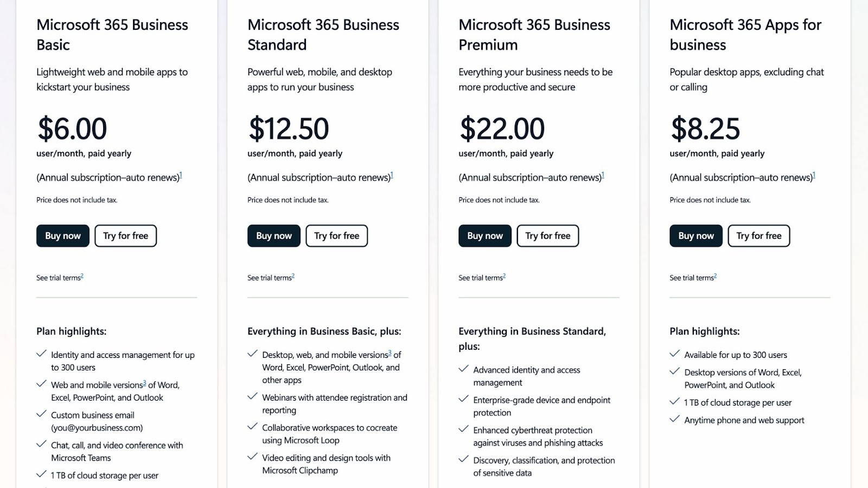Open See trial terms under Business Standard
868x488 pixels.
(269, 277)
